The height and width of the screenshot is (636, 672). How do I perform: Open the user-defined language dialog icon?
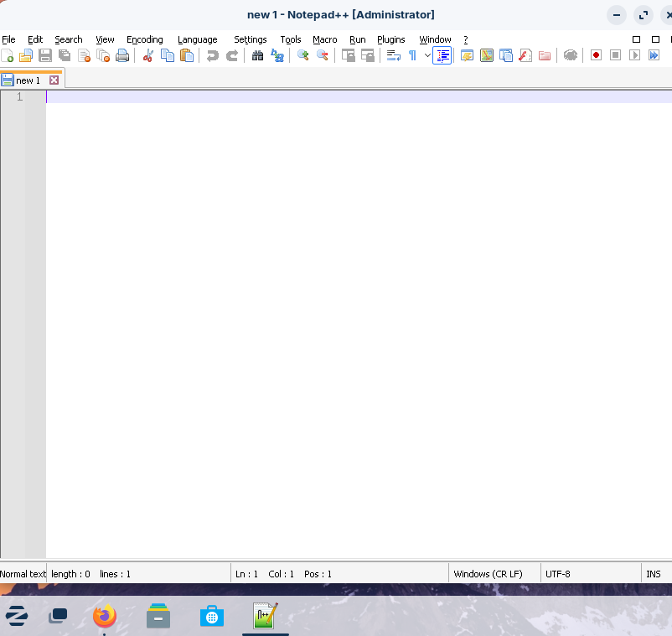tap(468, 55)
